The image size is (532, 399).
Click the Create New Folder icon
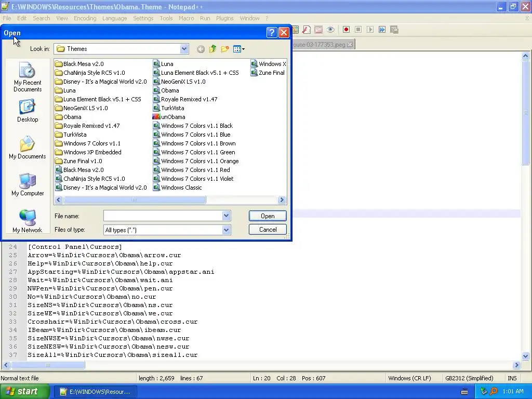[224, 49]
